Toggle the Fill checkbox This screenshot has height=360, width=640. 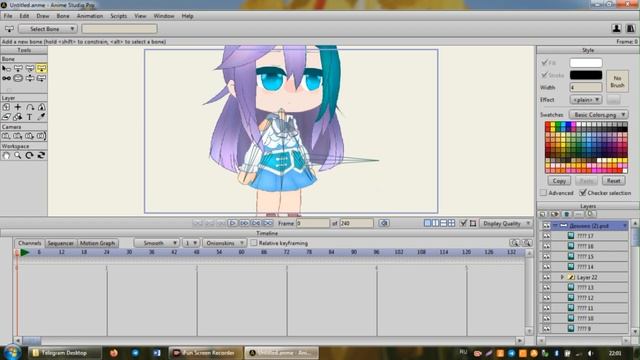pos(544,63)
